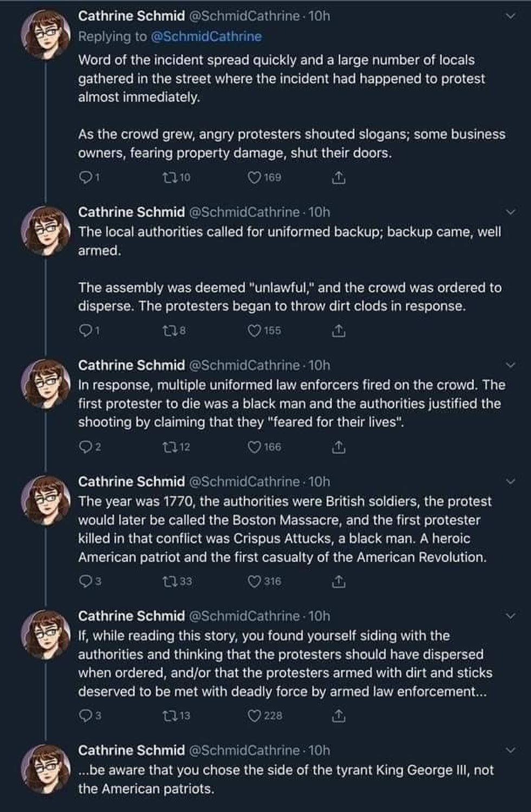This screenshot has height=812, width=531.
Task: Retweet the tweet with 33 retweets
Action: click(169, 582)
